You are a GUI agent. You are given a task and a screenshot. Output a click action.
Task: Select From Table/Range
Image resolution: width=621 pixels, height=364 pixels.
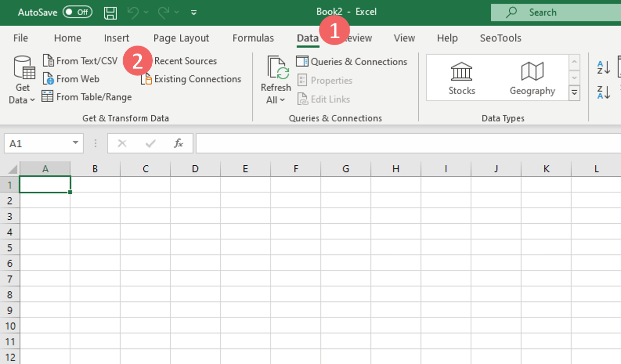pyautogui.click(x=86, y=97)
